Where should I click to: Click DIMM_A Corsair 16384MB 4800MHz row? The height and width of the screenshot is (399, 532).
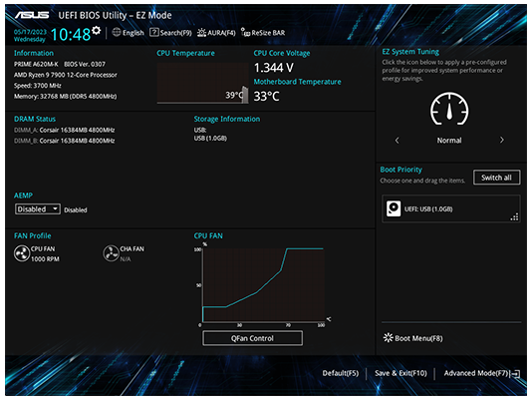pyautogui.click(x=65, y=130)
